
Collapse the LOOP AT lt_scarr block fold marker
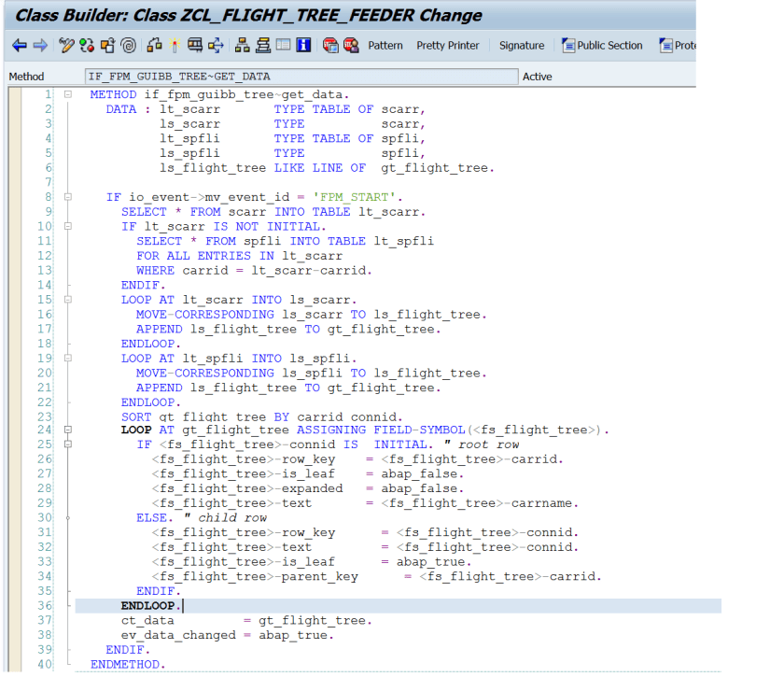(68, 300)
